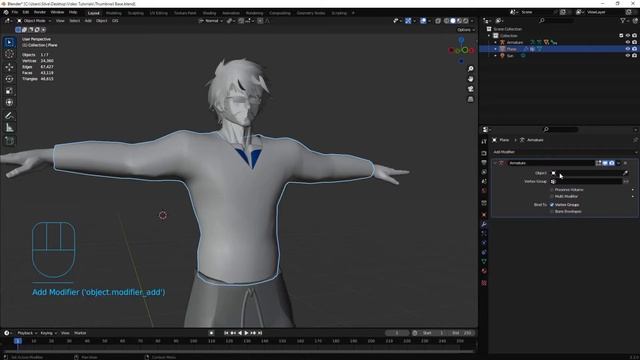Play the animation forward
The height and width of the screenshot is (360, 640).
tap(247, 333)
